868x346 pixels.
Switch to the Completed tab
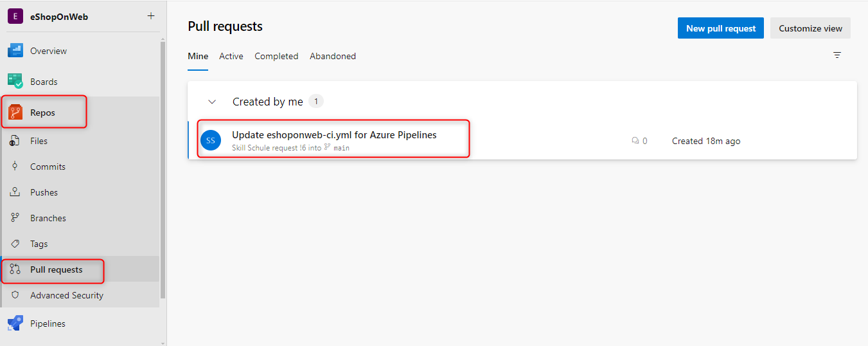[x=276, y=56]
